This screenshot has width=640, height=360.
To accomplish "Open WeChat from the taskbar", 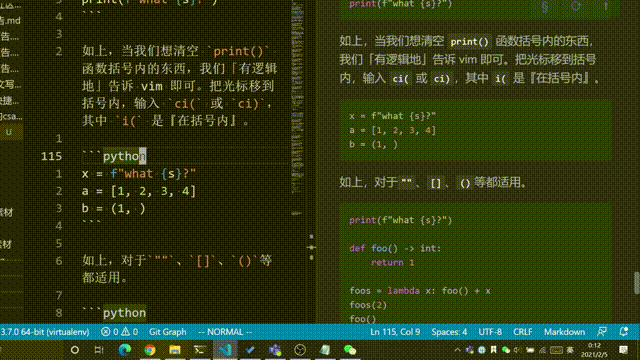I will [350, 350].
